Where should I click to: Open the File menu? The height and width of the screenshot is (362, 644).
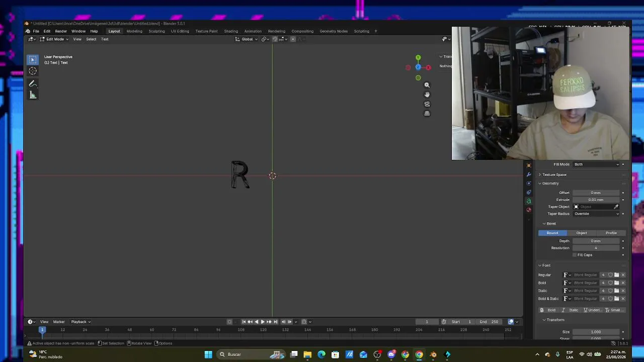36,31
